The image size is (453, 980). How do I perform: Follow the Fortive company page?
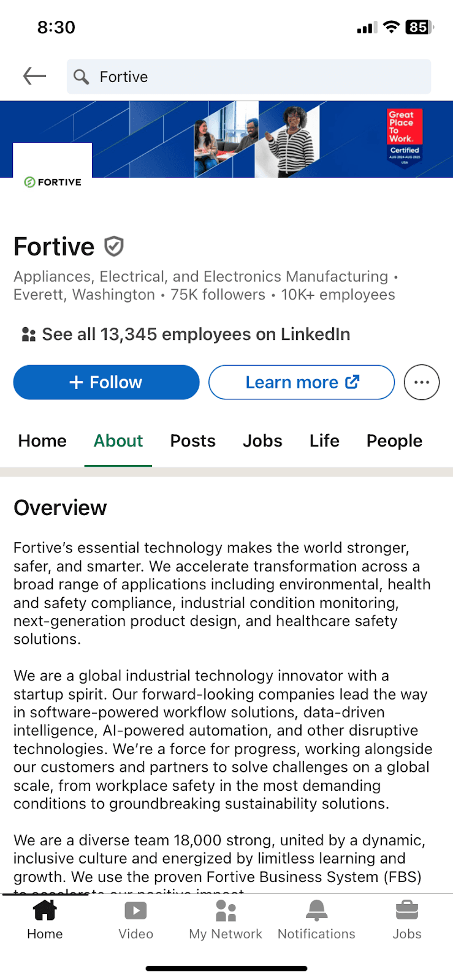[105, 382]
